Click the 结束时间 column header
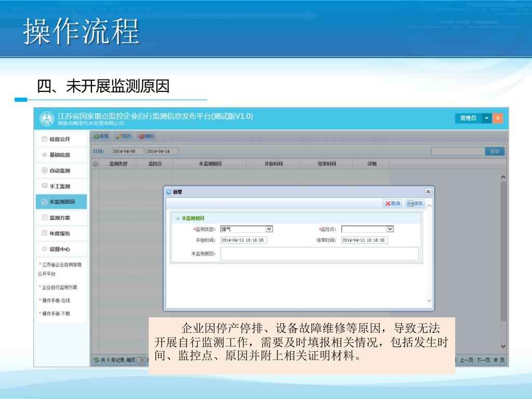This screenshot has width=532, height=399. (326, 164)
